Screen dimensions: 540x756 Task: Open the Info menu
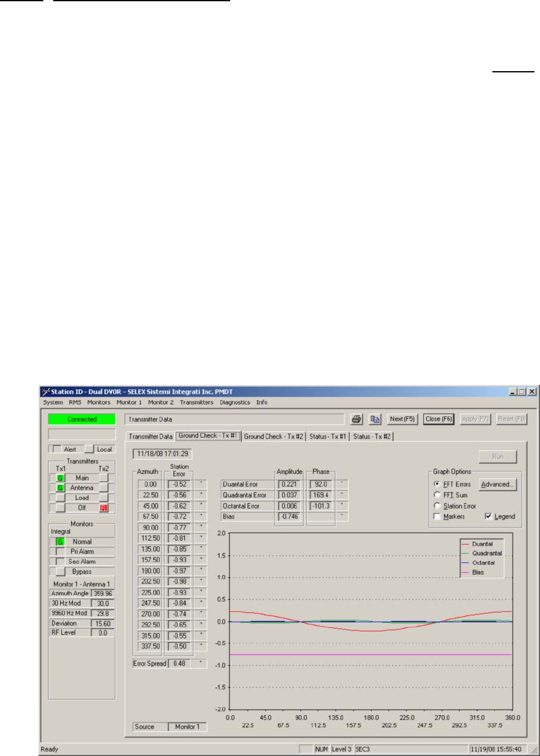point(262,402)
